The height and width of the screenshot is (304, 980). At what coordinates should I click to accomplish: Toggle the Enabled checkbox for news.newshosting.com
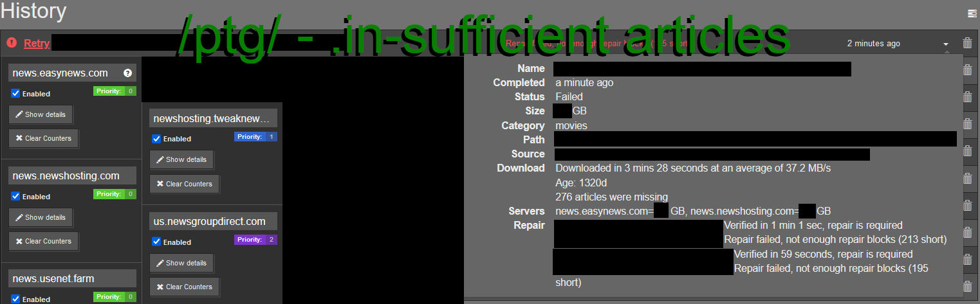click(x=16, y=196)
